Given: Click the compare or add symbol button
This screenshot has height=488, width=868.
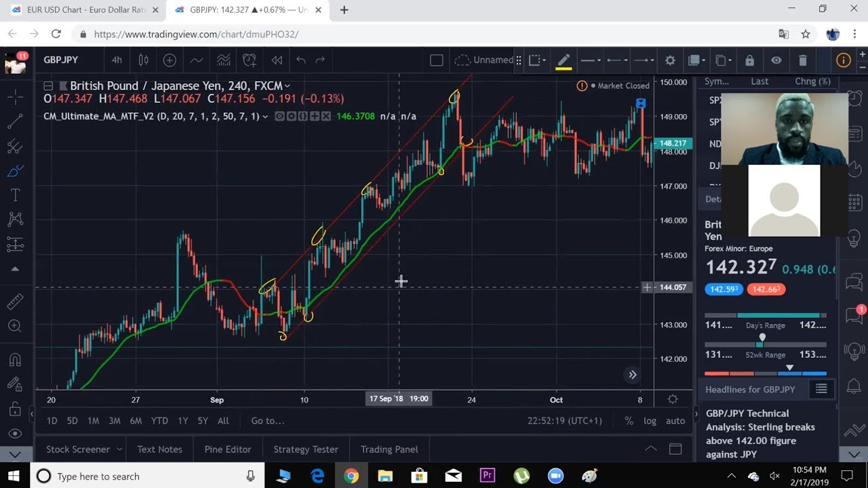Looking at the screenshot, I should (170, 60).
